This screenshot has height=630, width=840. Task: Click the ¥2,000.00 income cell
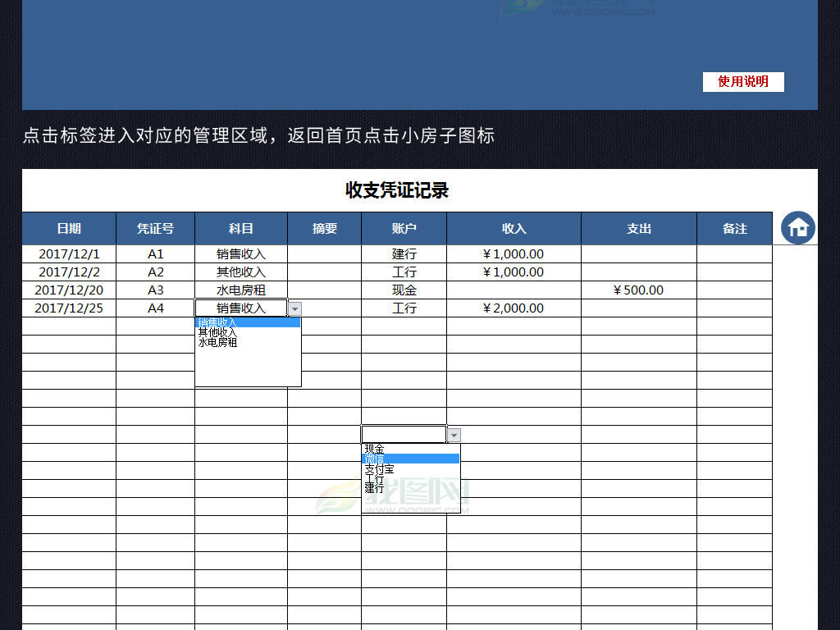click(513, 308)
